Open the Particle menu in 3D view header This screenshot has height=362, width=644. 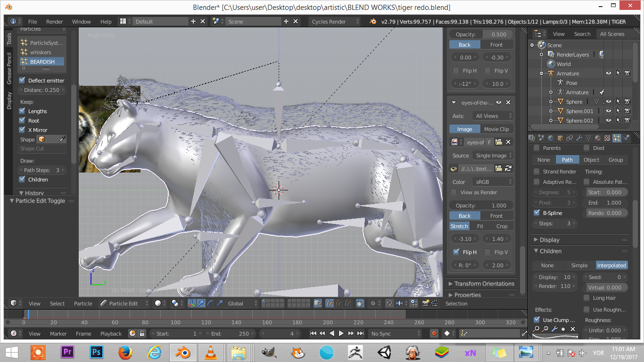[x=83, y=303]
